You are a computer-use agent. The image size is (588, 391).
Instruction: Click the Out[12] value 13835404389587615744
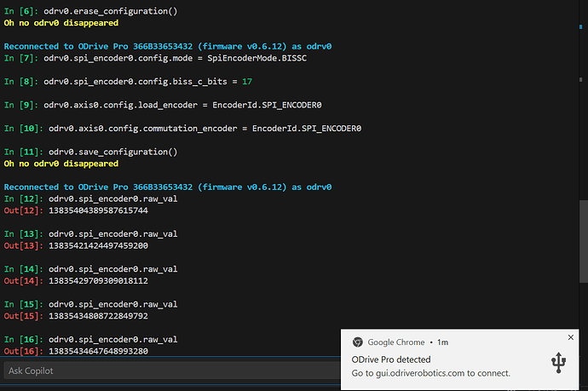(x=98, y=210)
